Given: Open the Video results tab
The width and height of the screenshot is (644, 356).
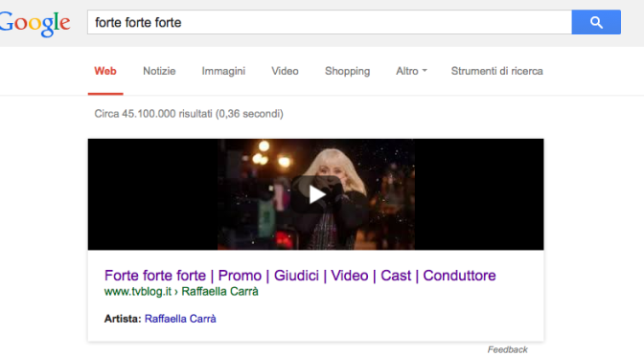Looking at the screenshot, I should tap(285, 71).
